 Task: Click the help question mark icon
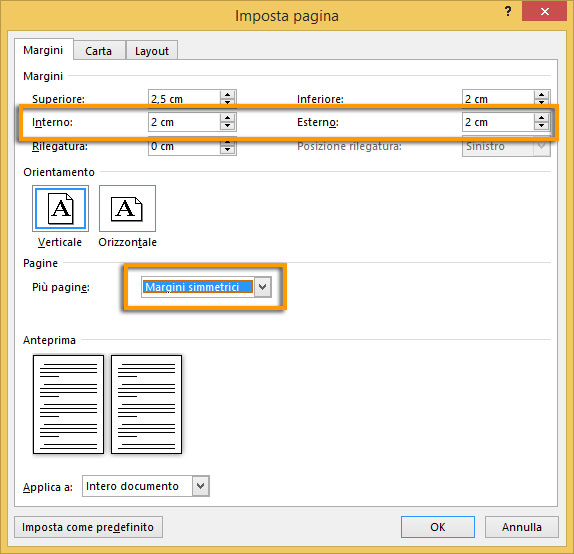508,12
